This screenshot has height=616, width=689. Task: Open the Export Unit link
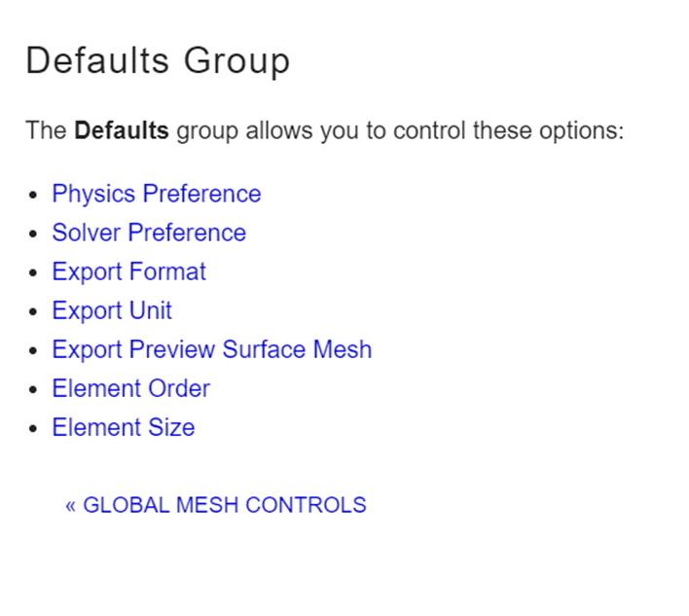112,310
